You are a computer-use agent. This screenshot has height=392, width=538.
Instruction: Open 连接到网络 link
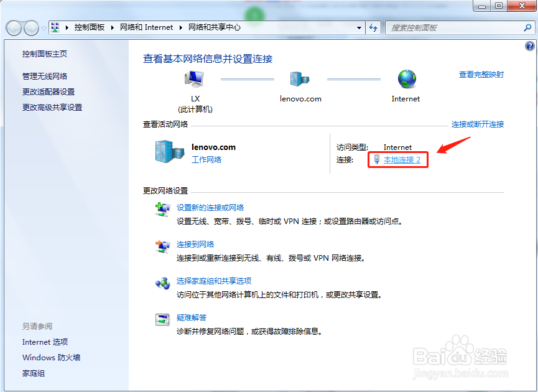tap(195, 245)
